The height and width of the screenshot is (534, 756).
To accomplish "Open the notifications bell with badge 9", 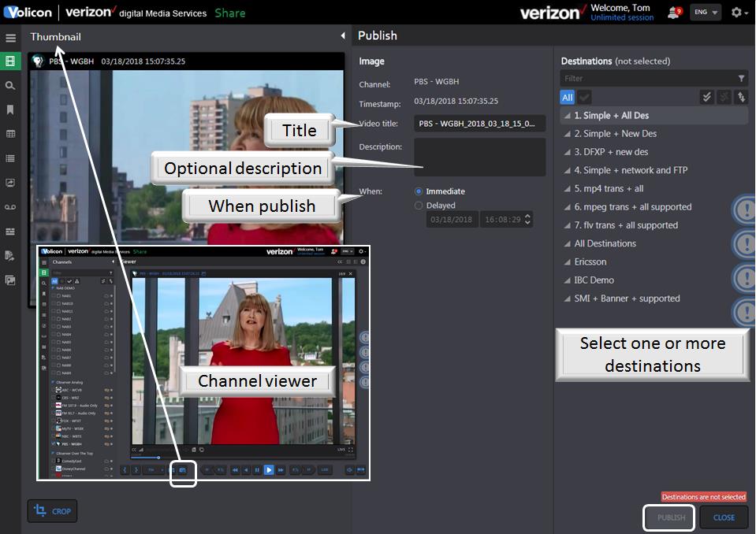I will [672, 13].
